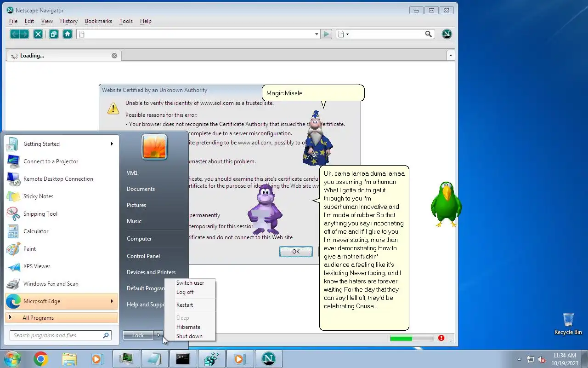The width and height of the screenshot is (588, 368).
Task: Click the muted volume icon in tray
Action: click(542, 359)
